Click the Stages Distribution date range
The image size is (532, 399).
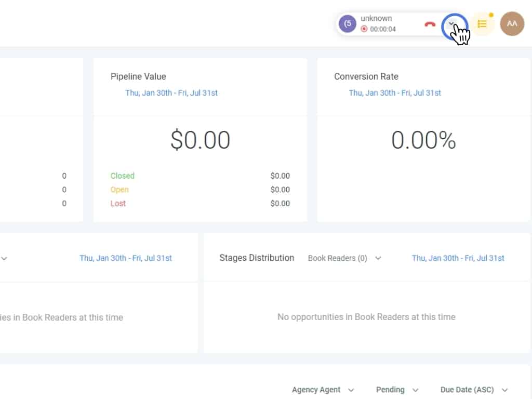tap(458, 258)
